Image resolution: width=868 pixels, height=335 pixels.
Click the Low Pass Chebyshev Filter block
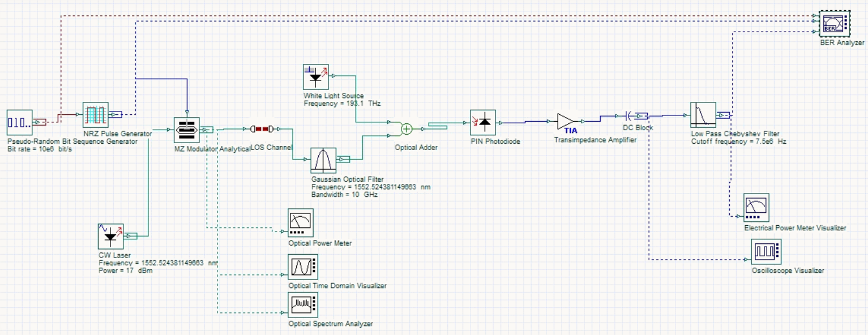click(703, 115)
